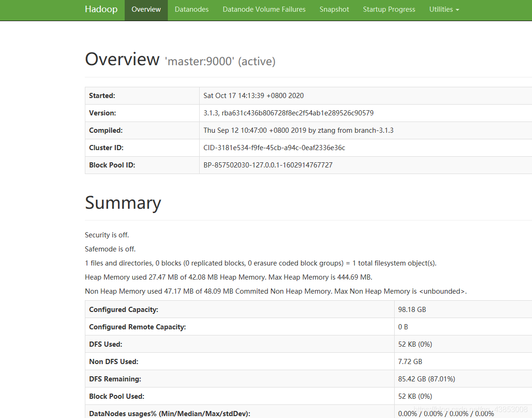Open the Overview tab
Viewport: 532px width, 418px height.
pos(146,9)
